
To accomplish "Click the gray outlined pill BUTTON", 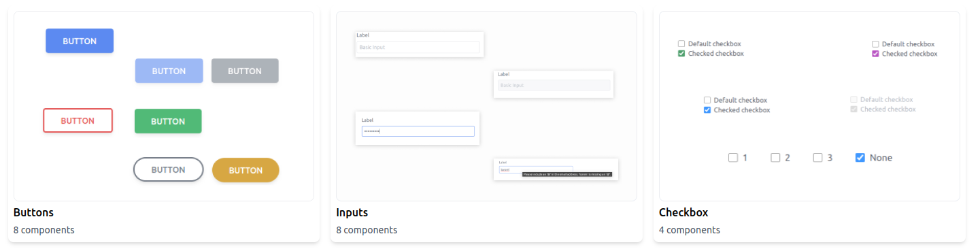I will click(168, 169).
